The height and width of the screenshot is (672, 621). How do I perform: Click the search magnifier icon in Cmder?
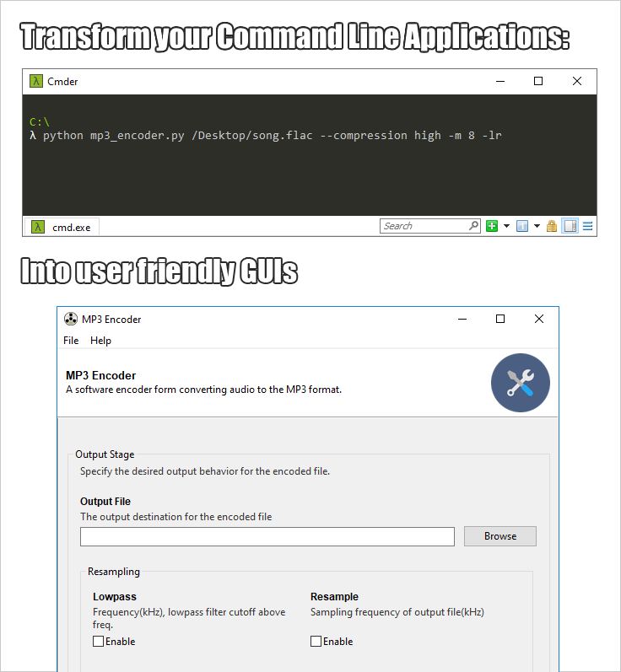pos(473,225)
